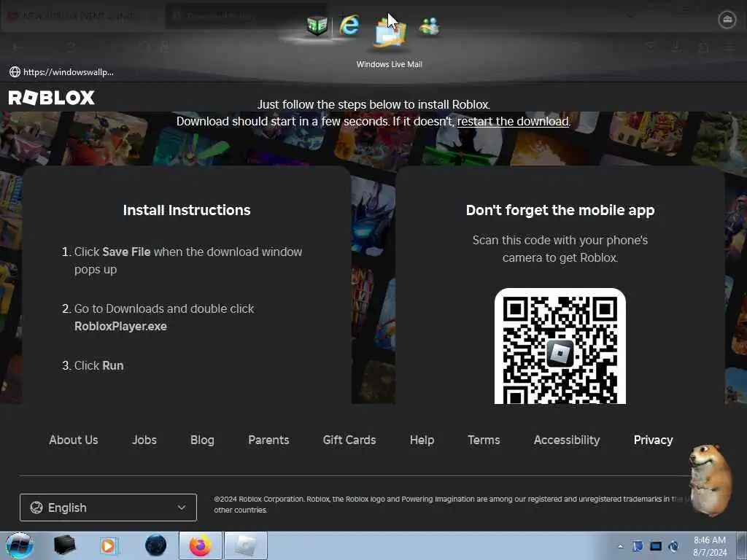
Task: Click the Roblox QR code
Action: click(x=560, y=346)
